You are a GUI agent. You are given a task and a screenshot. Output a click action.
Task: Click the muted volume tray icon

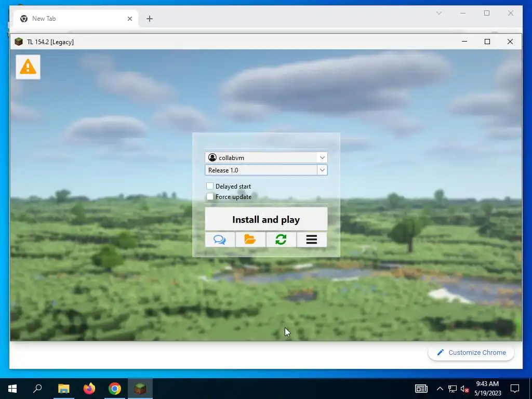click(465, 389)
